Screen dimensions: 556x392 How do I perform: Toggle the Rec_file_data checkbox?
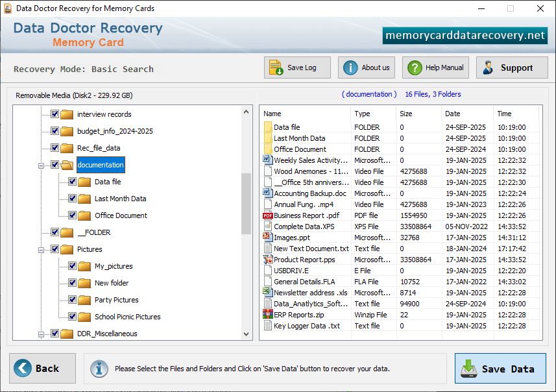[x=54, y=147]
